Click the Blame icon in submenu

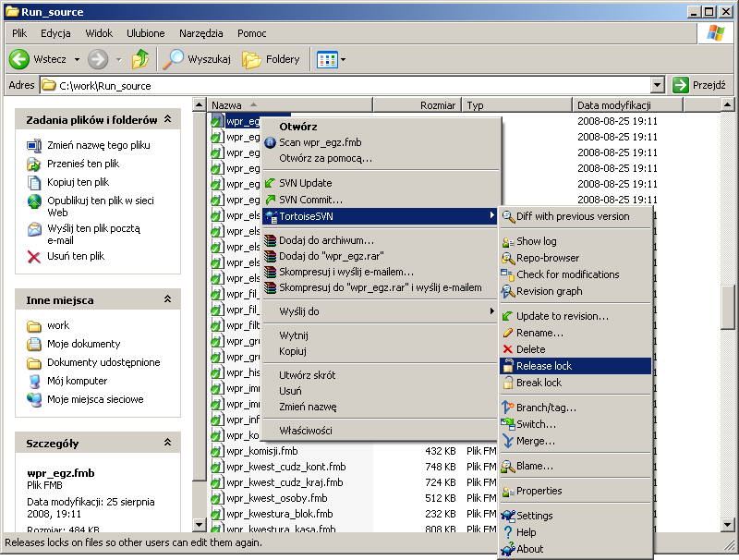[x=508, y=466]
